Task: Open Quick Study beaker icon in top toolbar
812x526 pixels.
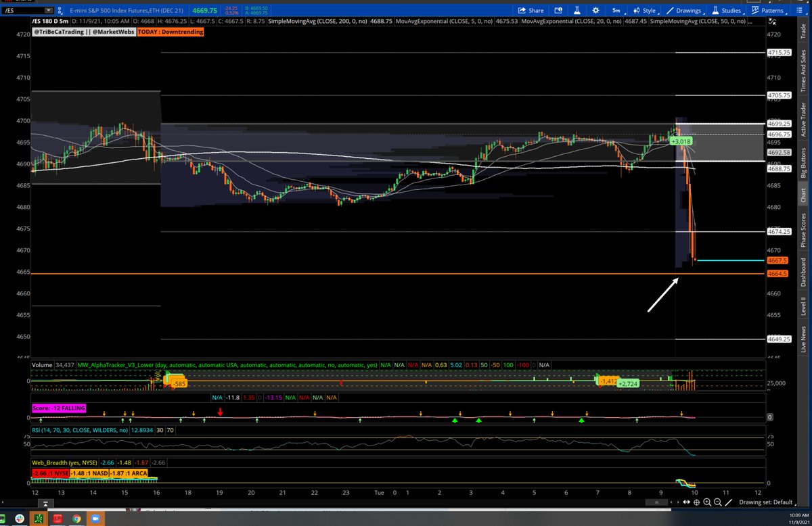Action: coord(577,9)
